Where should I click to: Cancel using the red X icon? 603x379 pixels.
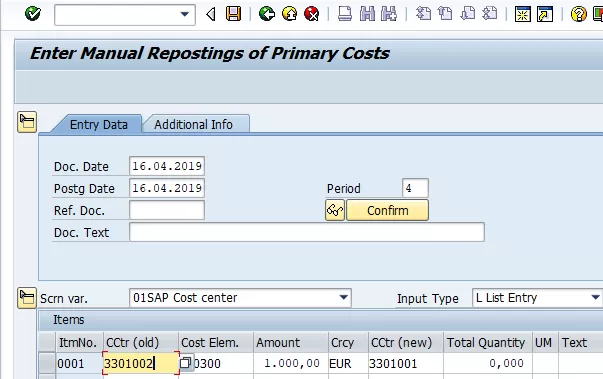tap(311, 14)
